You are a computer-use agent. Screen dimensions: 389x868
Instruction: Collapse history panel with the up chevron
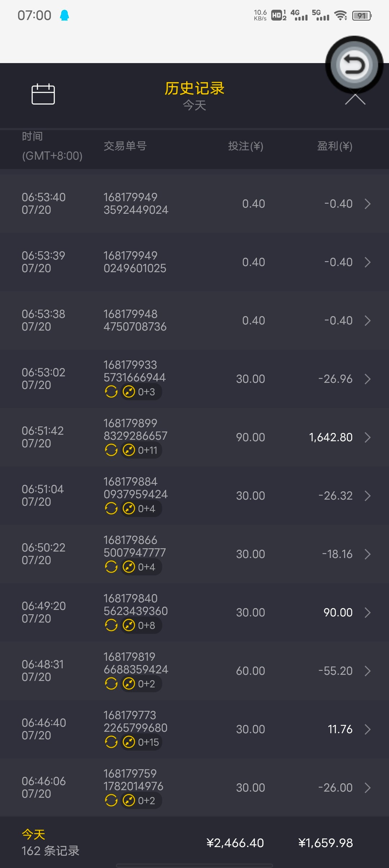point(355,99)
